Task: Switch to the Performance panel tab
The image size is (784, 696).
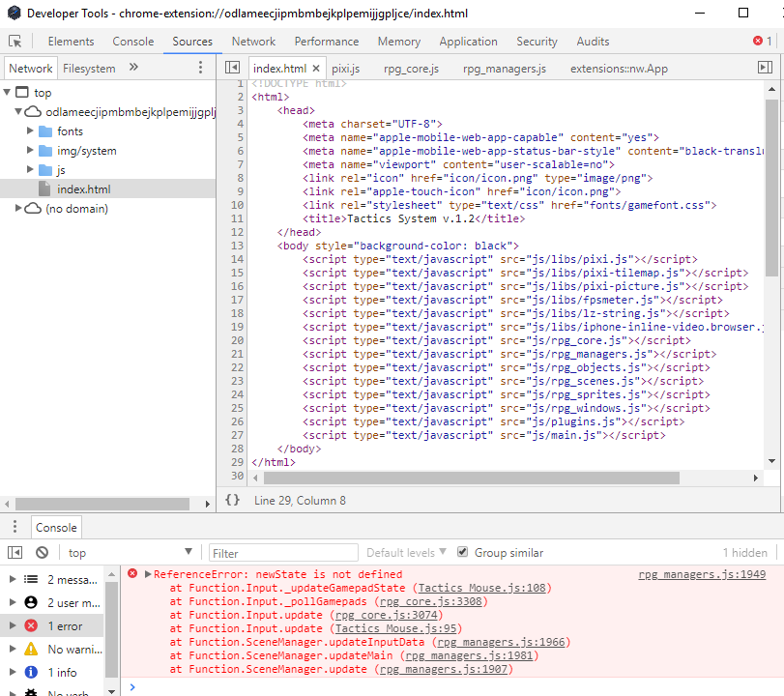Action: [327, 42]
